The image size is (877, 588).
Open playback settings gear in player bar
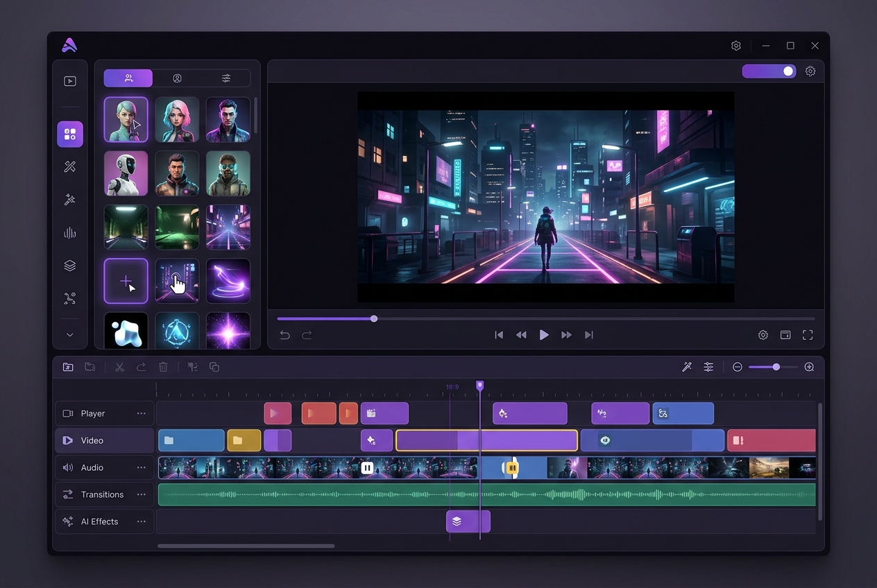click(763, 335)
